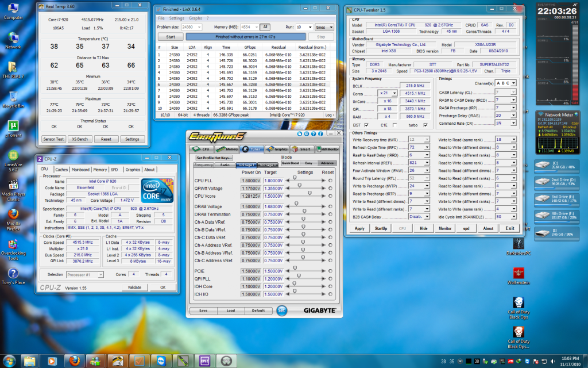This screenshot has height=368, width=588.
Task: Click Validate in CPU-Z
Action: pyautogui.click(x=134, y=287)
